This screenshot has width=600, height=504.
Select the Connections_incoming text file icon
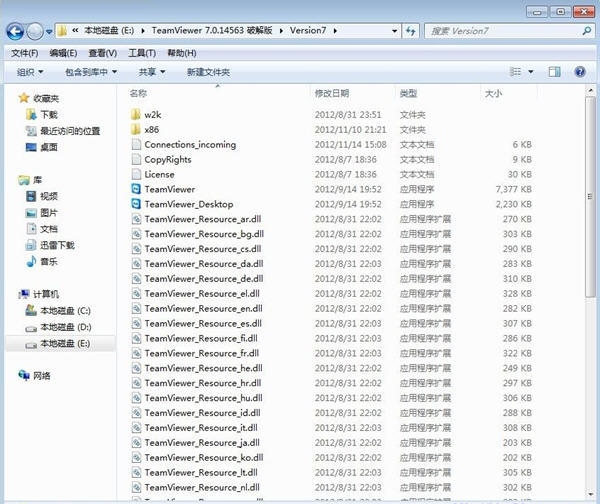(136, 144)
